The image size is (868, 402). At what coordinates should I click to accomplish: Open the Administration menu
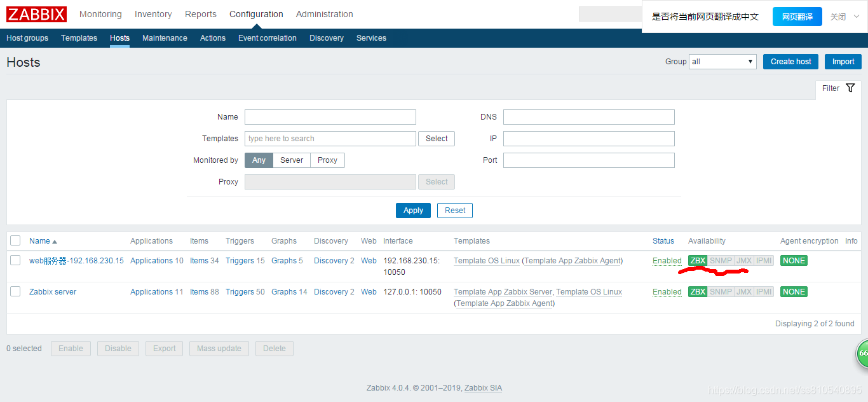[325, 14]
